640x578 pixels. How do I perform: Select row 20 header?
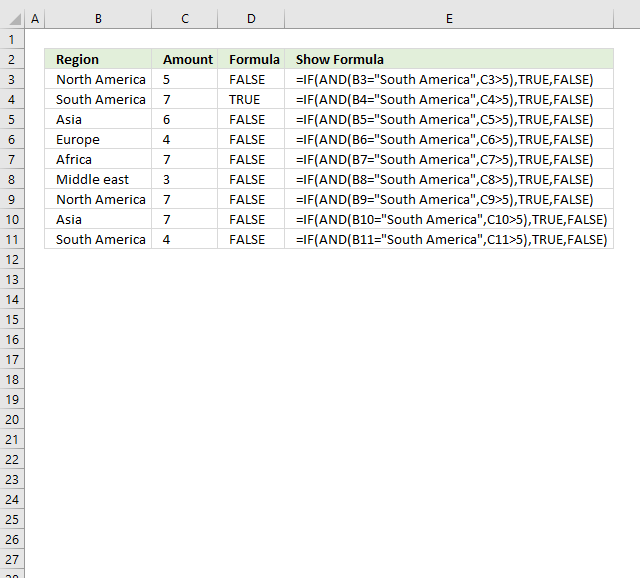click(x=12, y=419)
